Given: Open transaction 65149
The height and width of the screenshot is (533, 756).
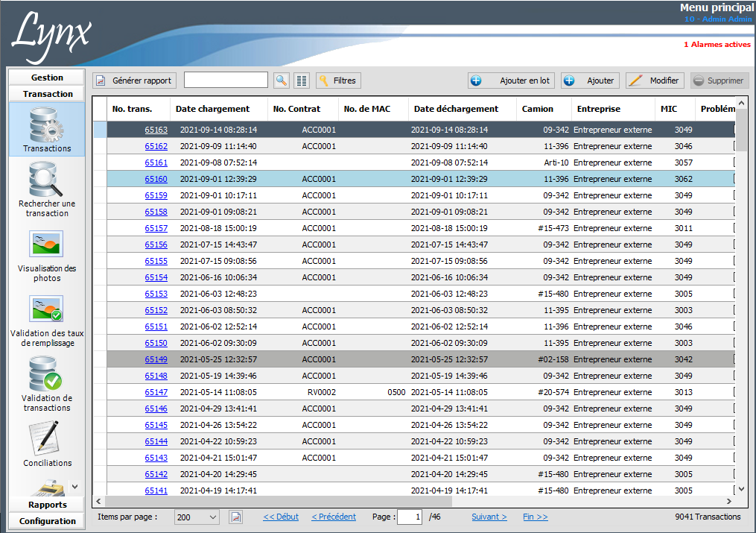Looking at the screenshot, I should 156,359.
